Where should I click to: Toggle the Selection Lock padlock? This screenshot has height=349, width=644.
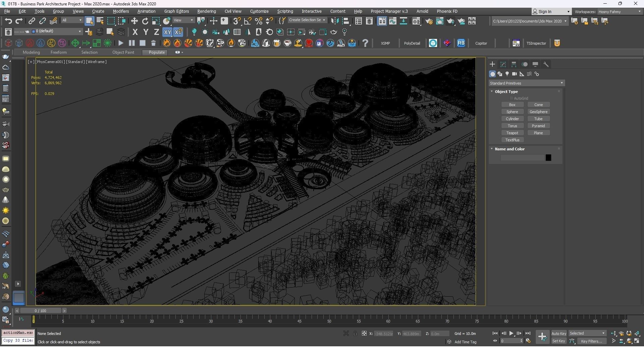355,333
